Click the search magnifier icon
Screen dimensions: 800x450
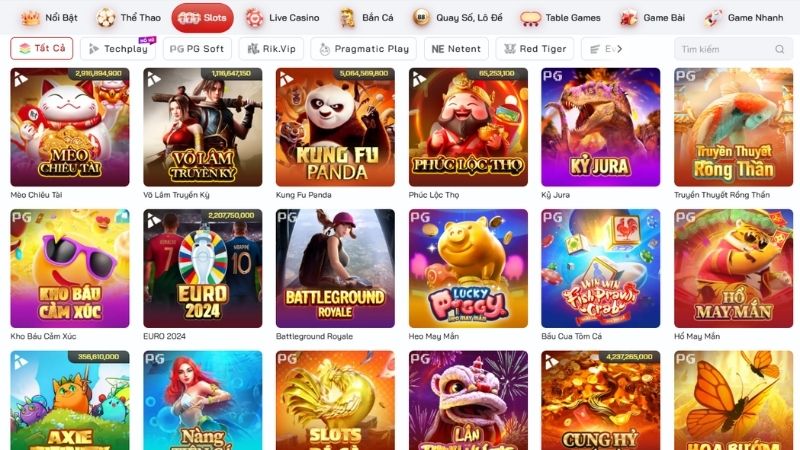coord(779,49)
